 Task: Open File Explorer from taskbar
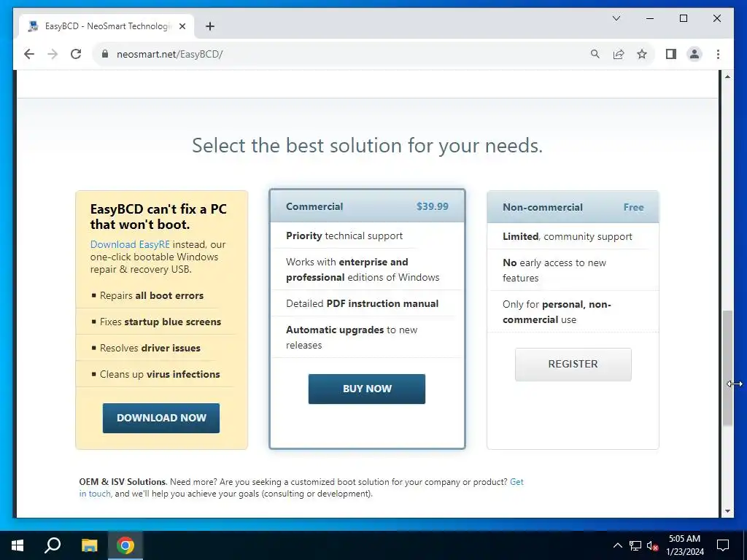[x=89, y=545]
